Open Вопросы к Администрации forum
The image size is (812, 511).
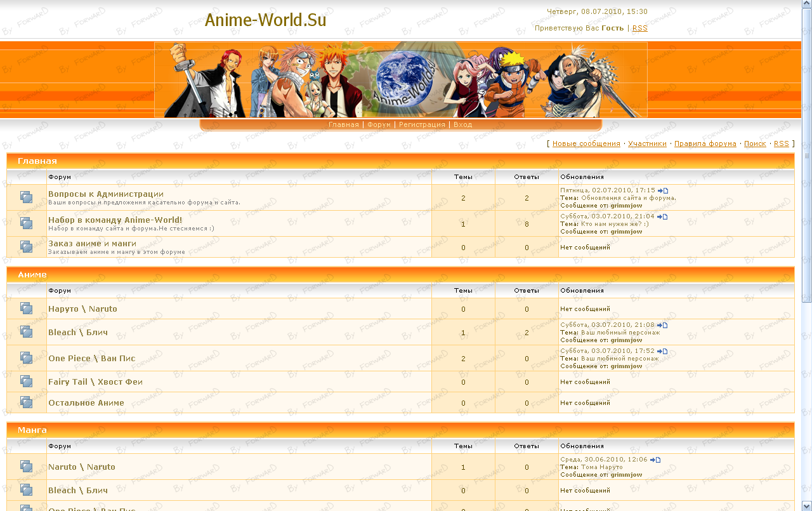(106, 194)
